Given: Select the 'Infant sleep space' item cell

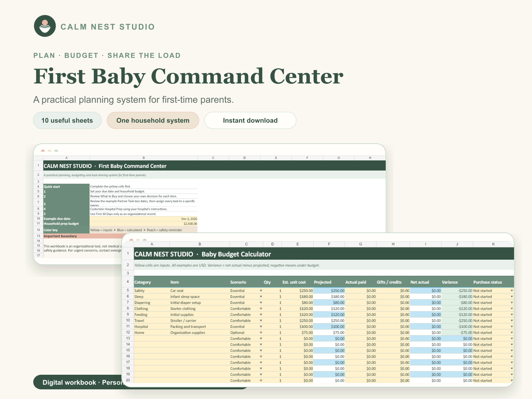Looking at the screenshot, I should click(199, 297).
